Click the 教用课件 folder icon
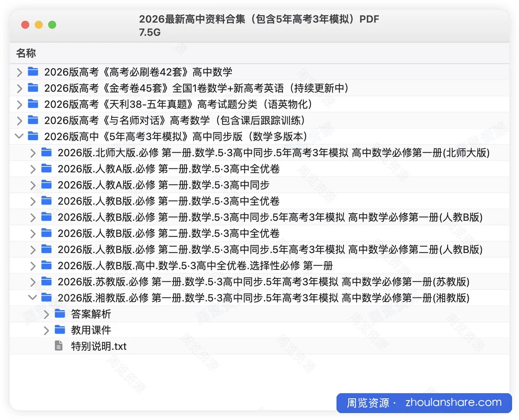Screen dimensions: 519x420 [60, 330]
